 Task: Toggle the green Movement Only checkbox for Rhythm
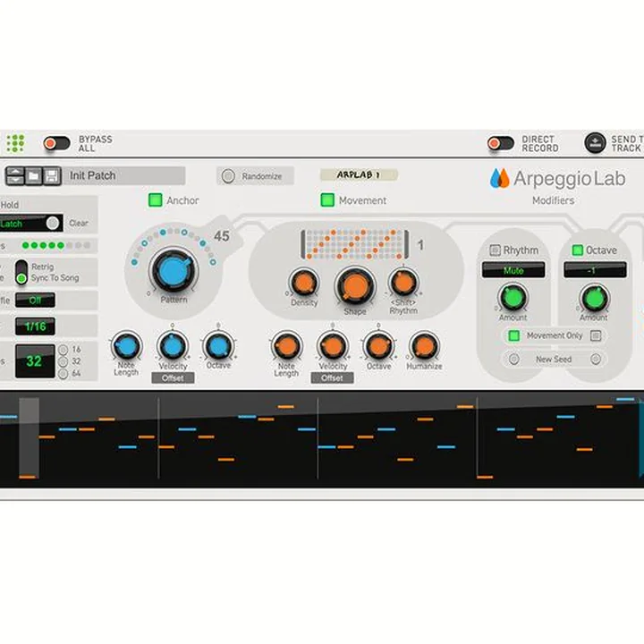point(513,335)
